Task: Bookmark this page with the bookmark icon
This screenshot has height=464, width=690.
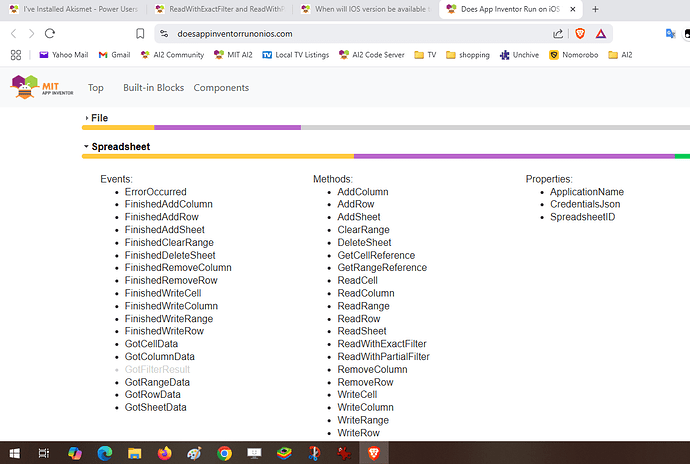Action: pyautogui.click(x=140, y=33)
